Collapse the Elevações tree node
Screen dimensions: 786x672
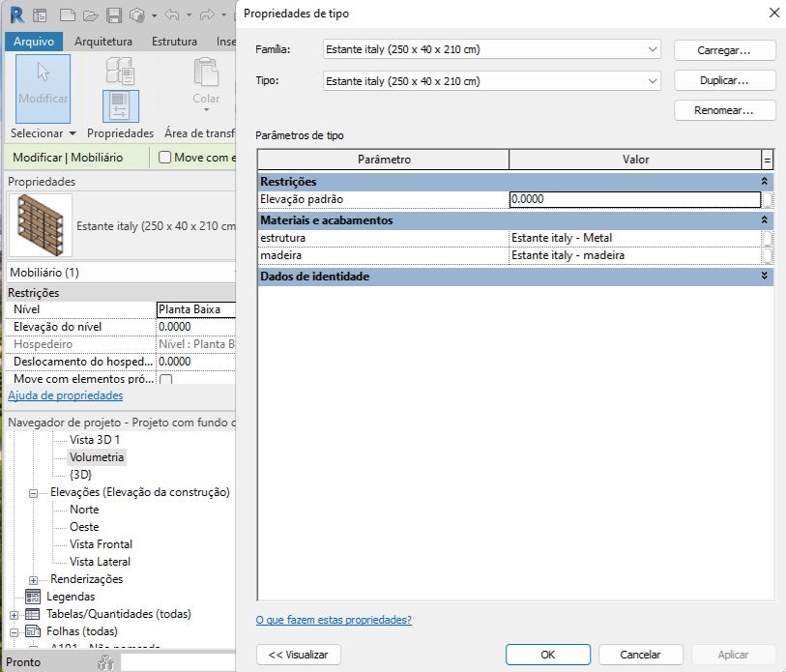pyautogui.click(x=33, y=493)
